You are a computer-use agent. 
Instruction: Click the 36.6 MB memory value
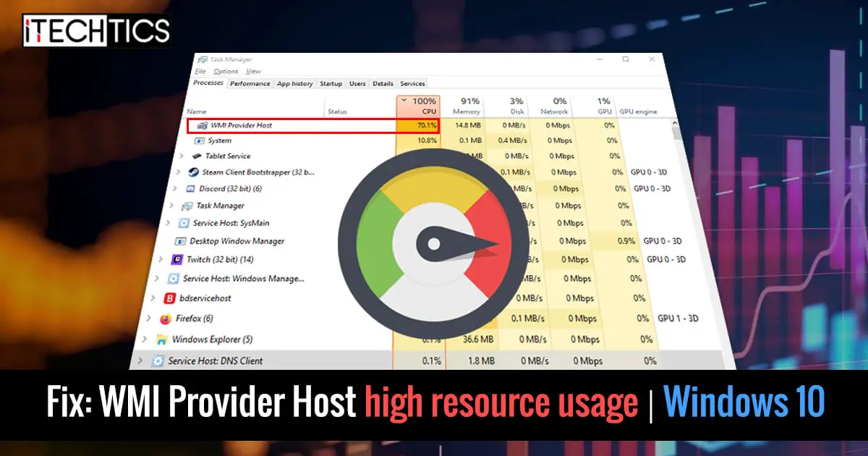click(477, 339)
